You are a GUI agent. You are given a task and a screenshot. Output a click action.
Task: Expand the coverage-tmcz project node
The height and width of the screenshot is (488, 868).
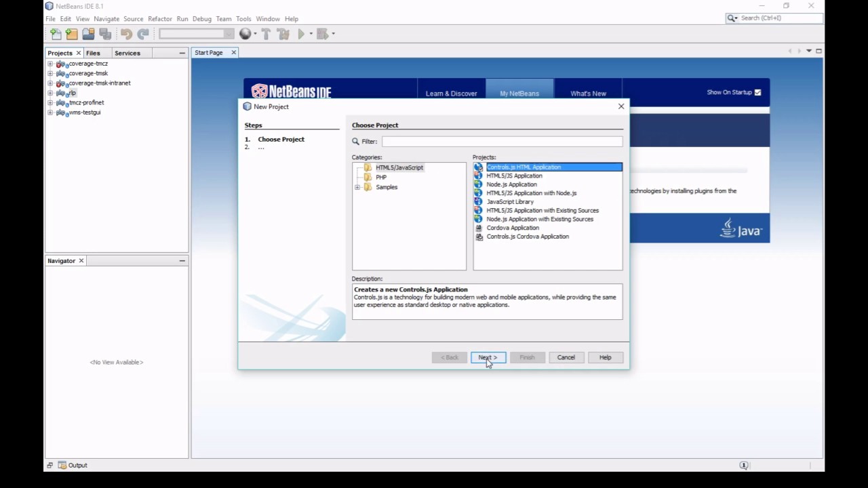(x=50, y=64)
